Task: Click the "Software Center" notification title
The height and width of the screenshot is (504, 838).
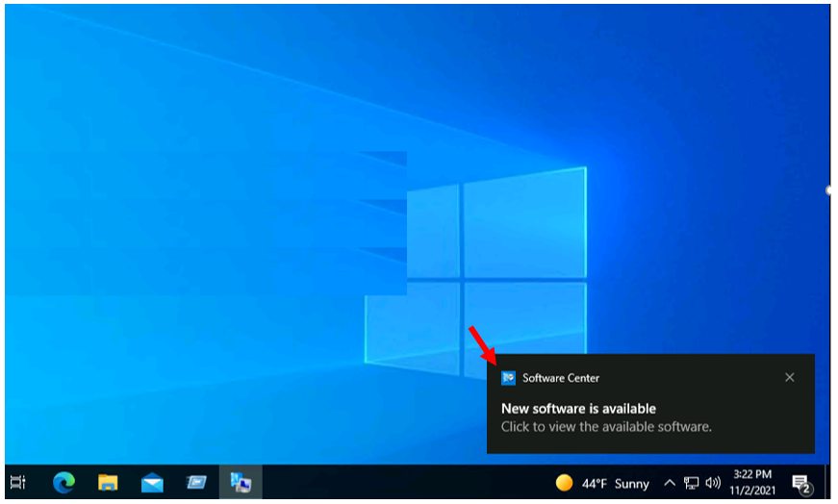Action: (x=561, y=378)
